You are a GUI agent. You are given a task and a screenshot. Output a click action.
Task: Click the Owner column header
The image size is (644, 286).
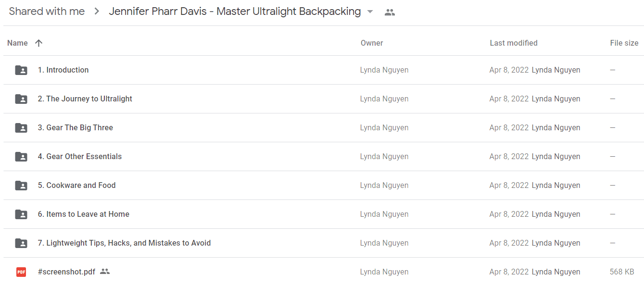click(372, 43)
